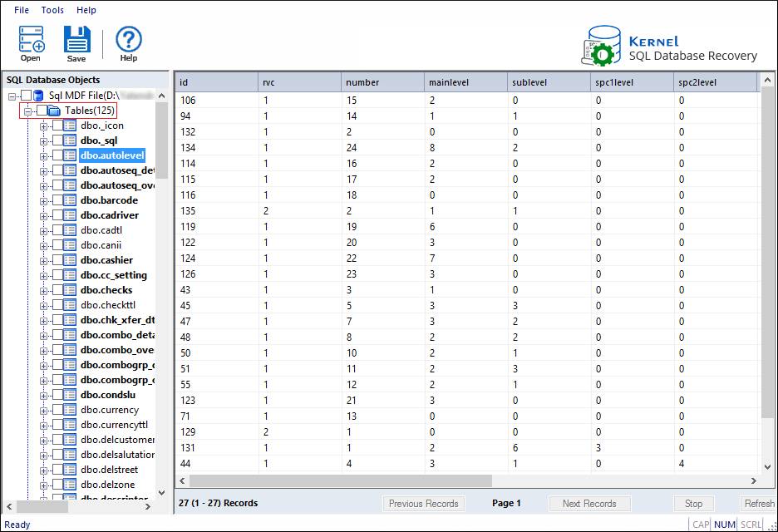The image size is (778, 532).
Task: Click the number column header
Action: 383,82
